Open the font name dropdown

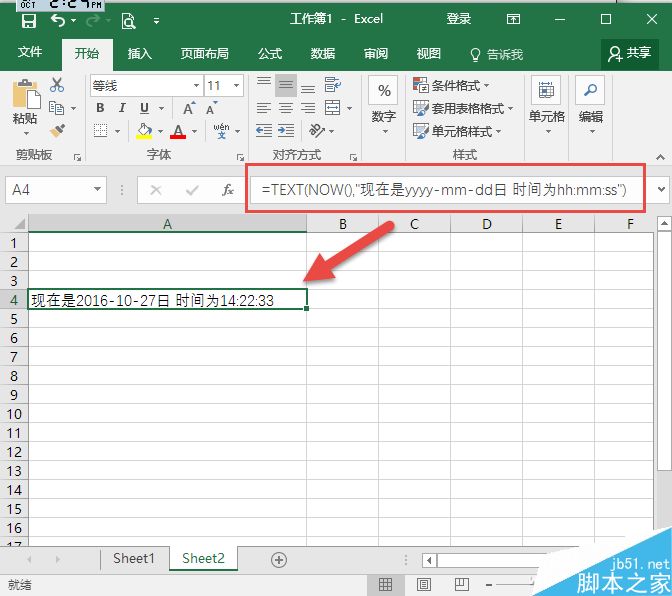[x=193, y=86]
